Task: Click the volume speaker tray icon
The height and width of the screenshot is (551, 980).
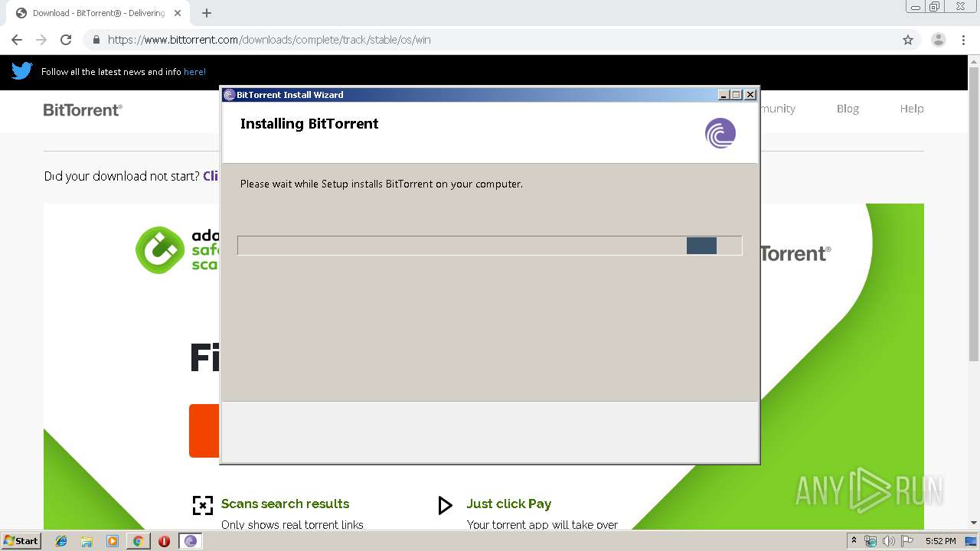Action: coord(889,541)
